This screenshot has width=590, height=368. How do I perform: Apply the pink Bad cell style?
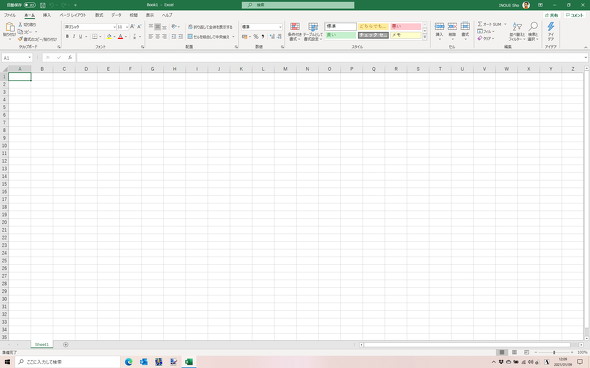[406, 26]
